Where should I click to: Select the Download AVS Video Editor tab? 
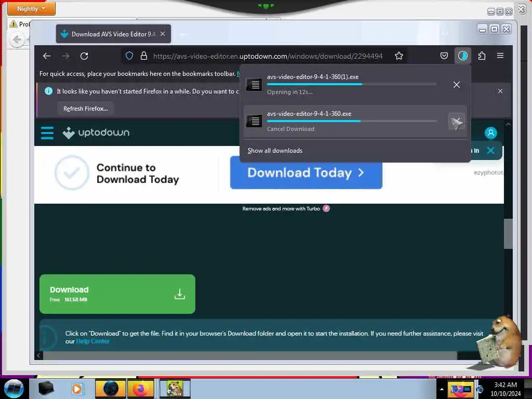pyautogui.click(x=113, y=34)
